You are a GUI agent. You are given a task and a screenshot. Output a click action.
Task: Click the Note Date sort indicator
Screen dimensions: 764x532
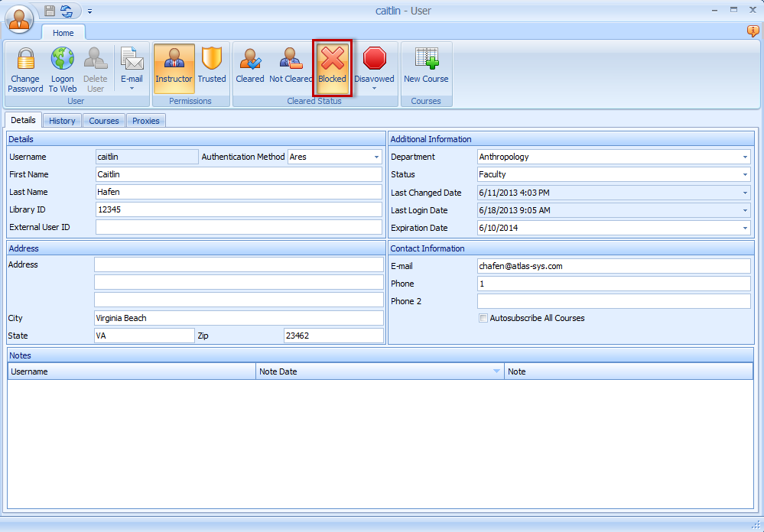(496, 371)
